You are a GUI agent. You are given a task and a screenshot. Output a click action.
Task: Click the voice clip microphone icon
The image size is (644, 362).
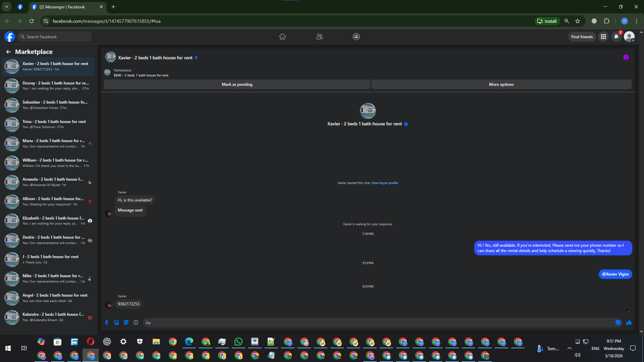pos(107,322)
